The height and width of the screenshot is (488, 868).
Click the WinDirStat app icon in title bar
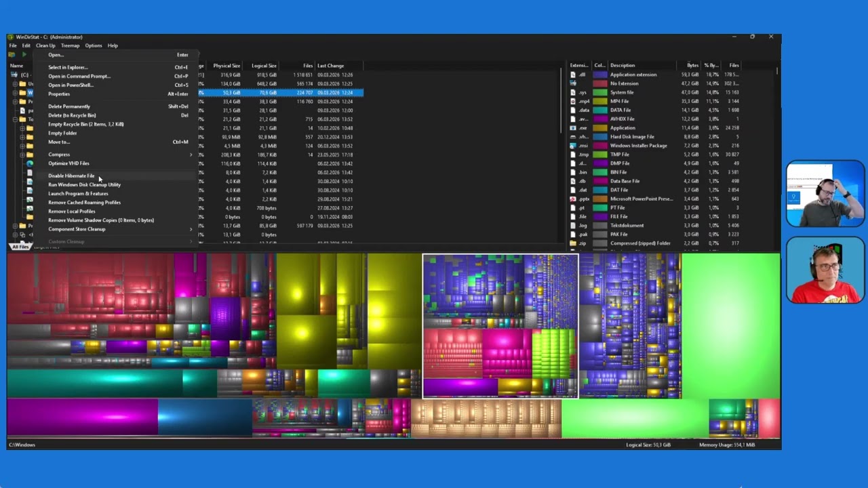coord(11,37)
